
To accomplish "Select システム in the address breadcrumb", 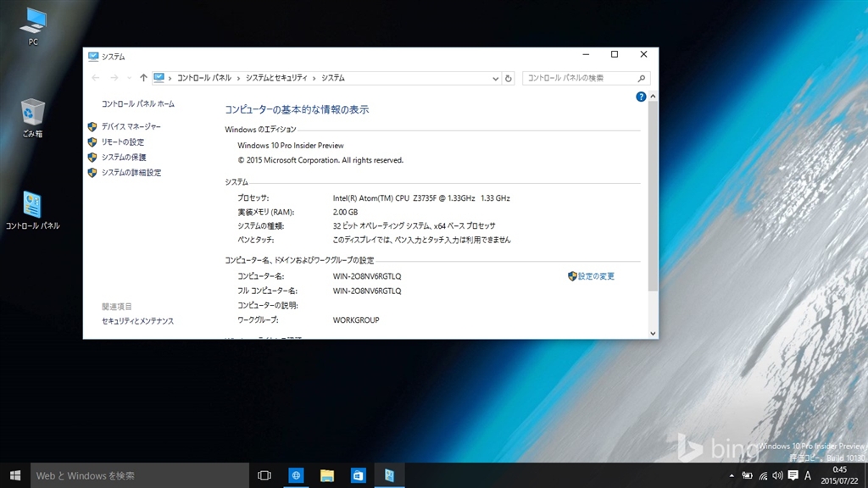I will pyautogui.click(x=333, y=78).
